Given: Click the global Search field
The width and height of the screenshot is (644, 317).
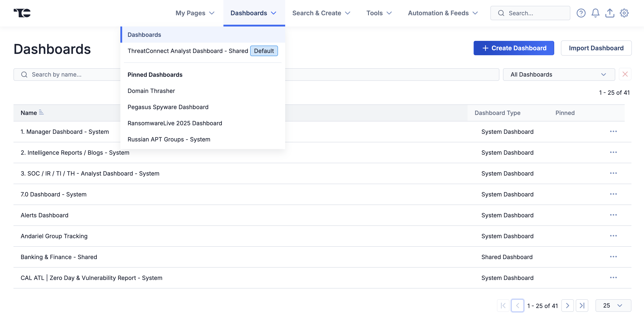Looking at the screenshot, I should [530, 13].
